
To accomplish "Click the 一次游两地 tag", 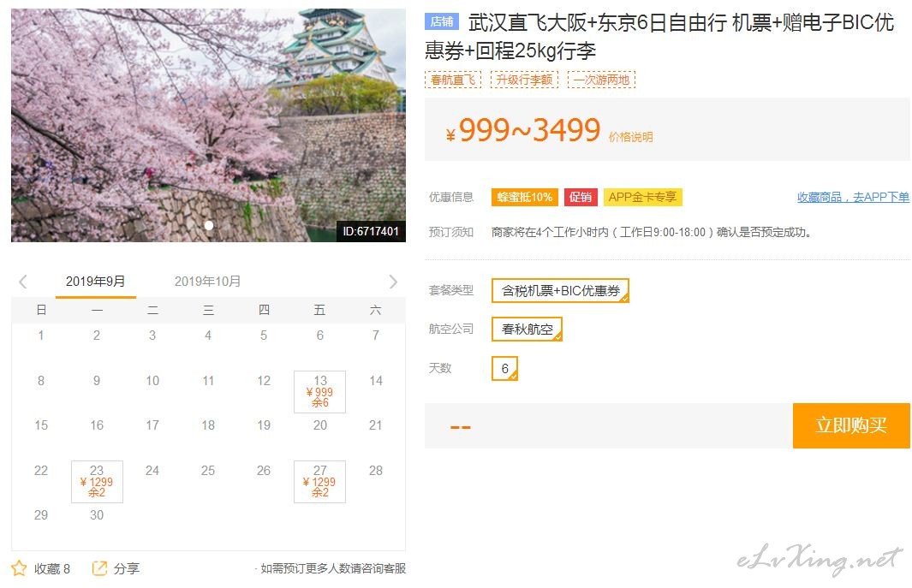I will [601, 80].
